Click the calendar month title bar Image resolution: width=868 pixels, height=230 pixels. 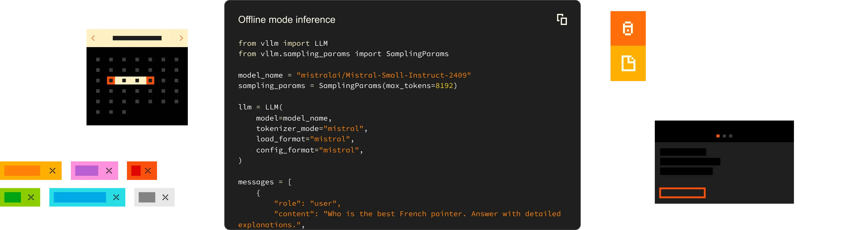(137, 38)
